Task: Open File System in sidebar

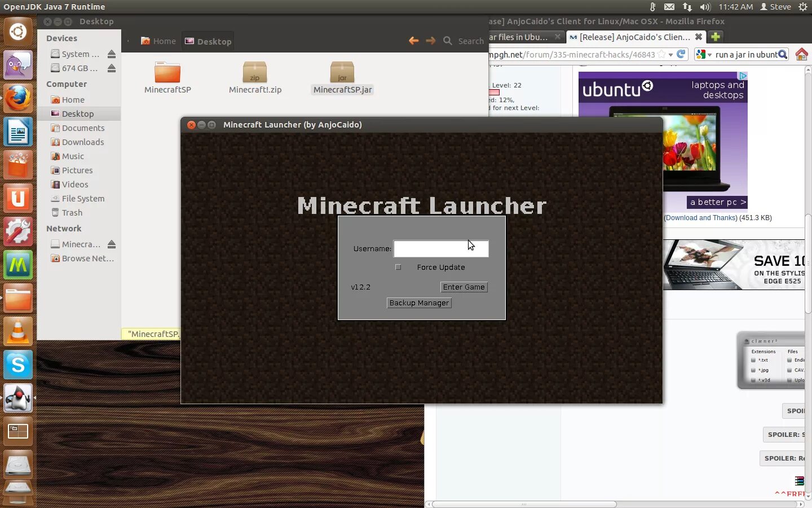Action: (x=79, y=198)
